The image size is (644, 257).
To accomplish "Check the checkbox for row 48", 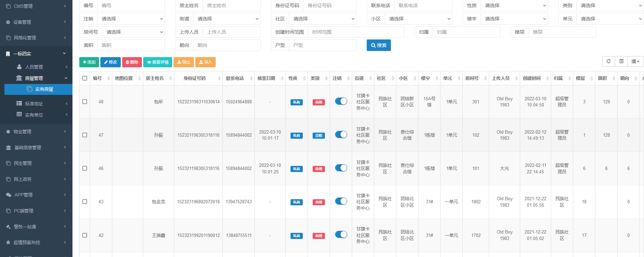I will coord(85,102).
